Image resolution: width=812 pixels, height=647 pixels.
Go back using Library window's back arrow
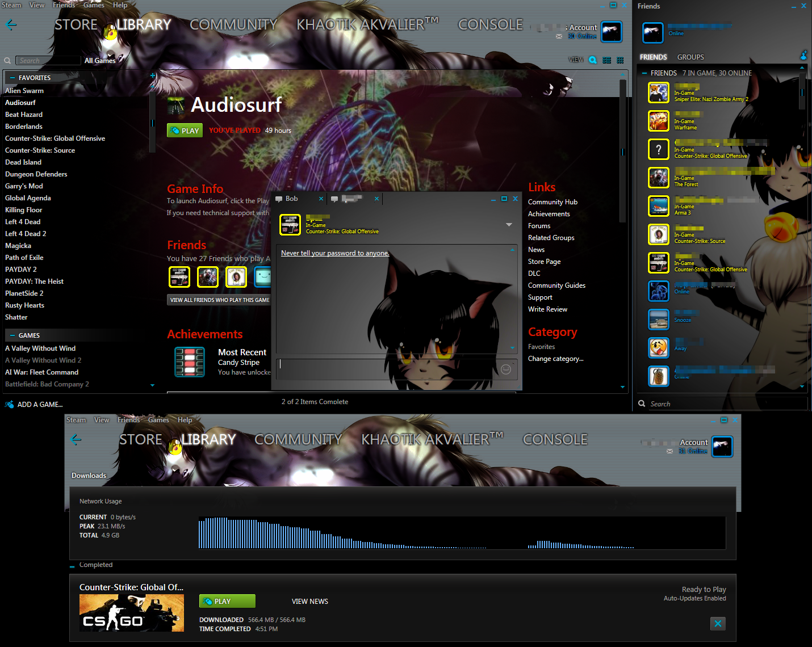tap(11, 24)
